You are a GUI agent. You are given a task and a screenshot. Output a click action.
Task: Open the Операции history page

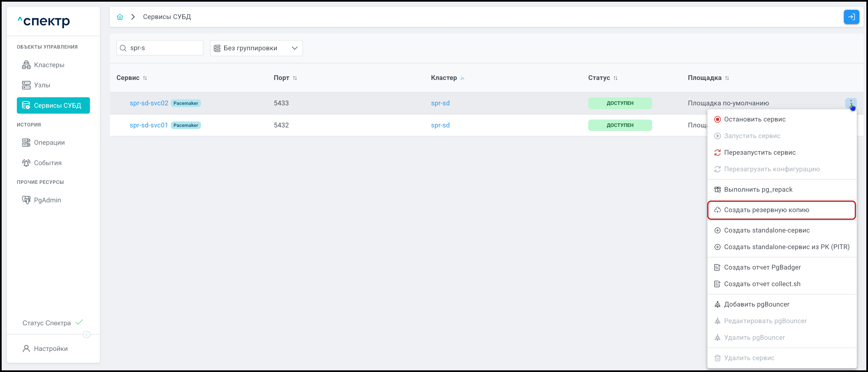click(x=49, y=143)
